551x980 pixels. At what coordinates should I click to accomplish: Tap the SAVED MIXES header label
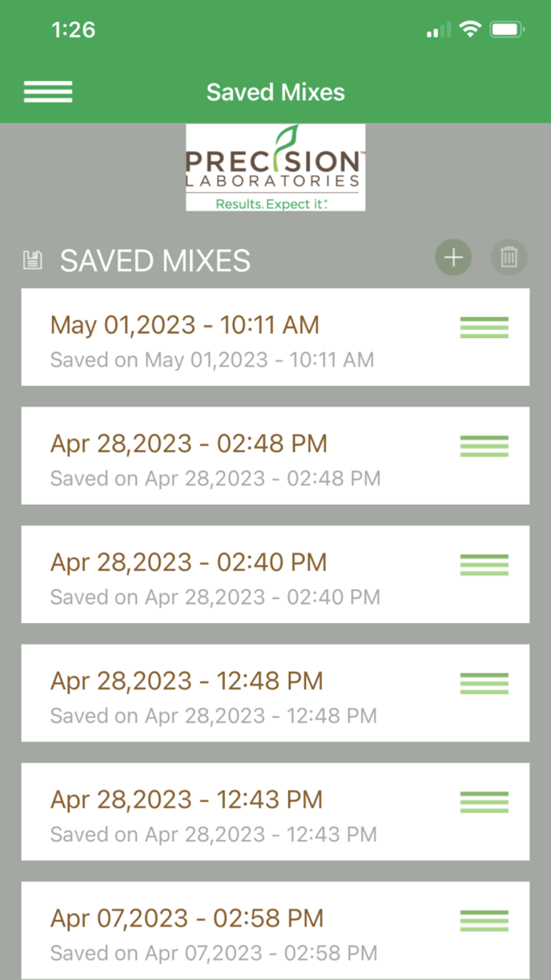tap(155, 260)
